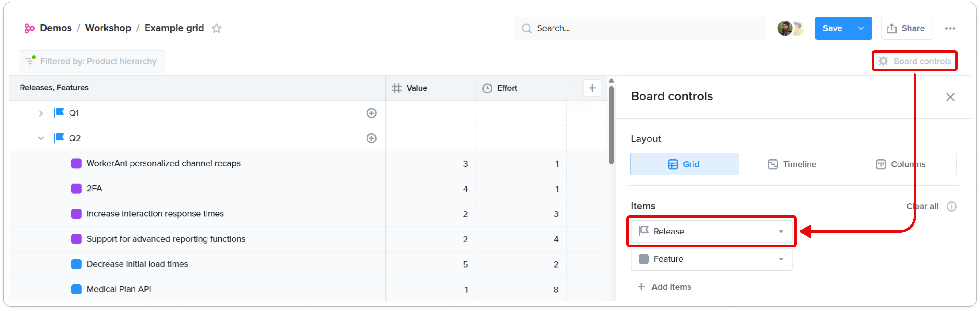Select Increase interaction response times row
The width and height of the screenshot is (980, 311).
click(x=197, y=213)
